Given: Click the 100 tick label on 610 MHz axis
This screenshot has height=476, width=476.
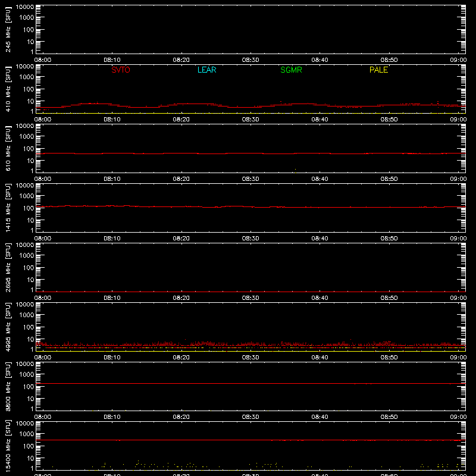Looking at the screenshot, I should [x=29, y=149].
